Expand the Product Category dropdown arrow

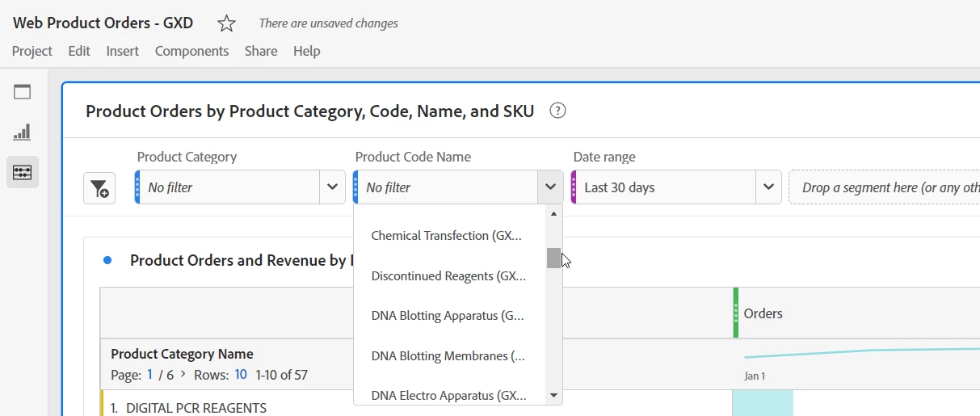[332, 187]
